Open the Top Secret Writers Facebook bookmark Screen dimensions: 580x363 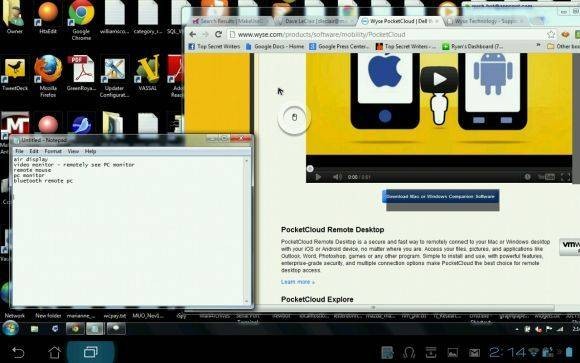click(x=214, y=46)
